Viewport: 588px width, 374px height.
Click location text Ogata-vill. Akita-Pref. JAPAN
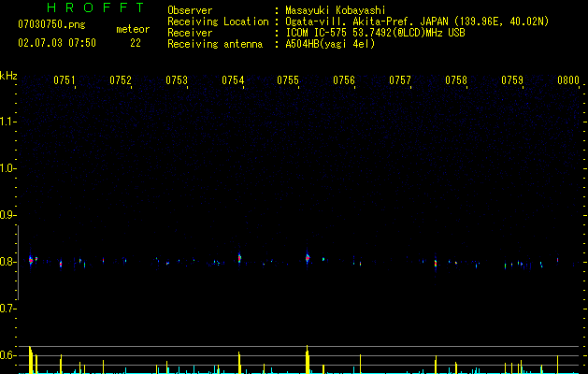click(366, 22)
